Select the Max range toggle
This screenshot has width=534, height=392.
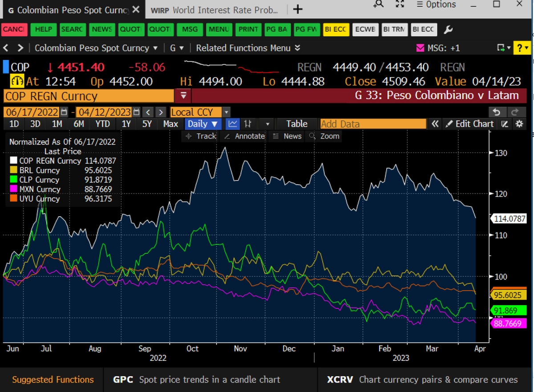tap(170, 124)
